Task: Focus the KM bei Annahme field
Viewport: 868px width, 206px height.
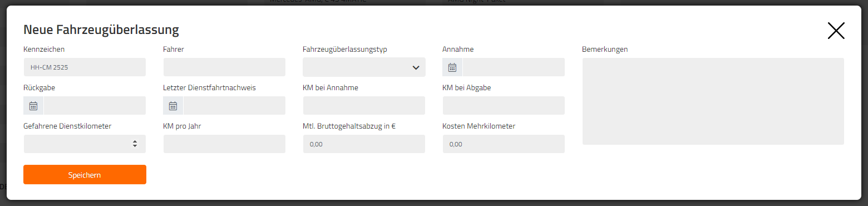Action: (x=364, y=106)
